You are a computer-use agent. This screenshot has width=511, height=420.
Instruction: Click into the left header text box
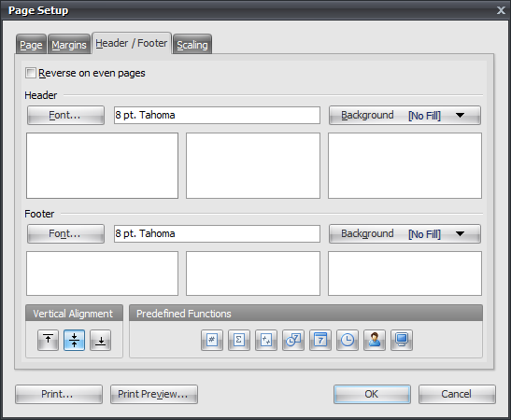click(103, 165)
